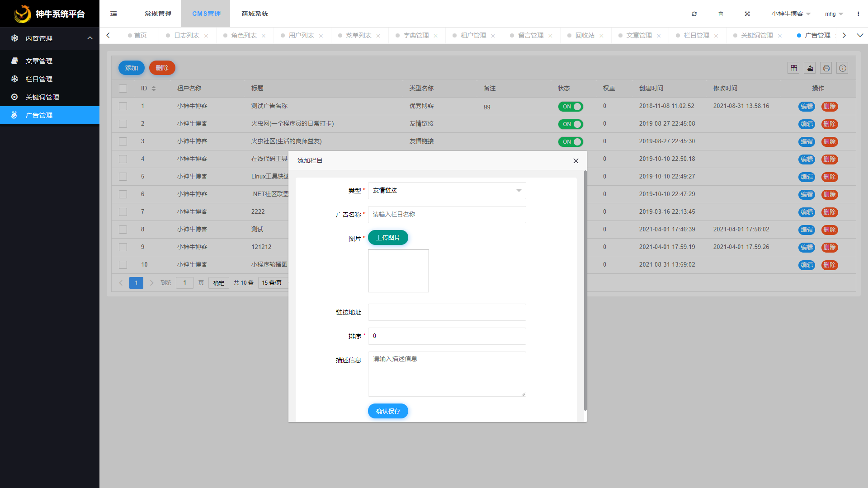Click the 上传图片 button

pos(388,237)
